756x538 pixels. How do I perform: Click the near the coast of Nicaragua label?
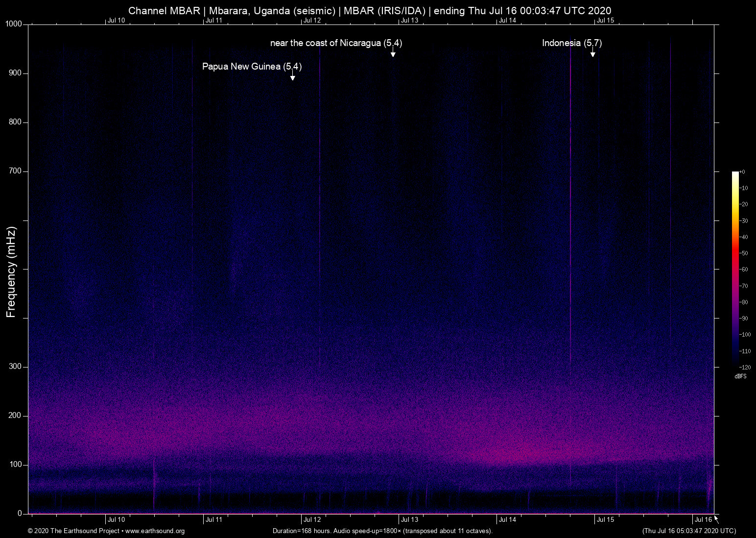[x=336, y=43]
